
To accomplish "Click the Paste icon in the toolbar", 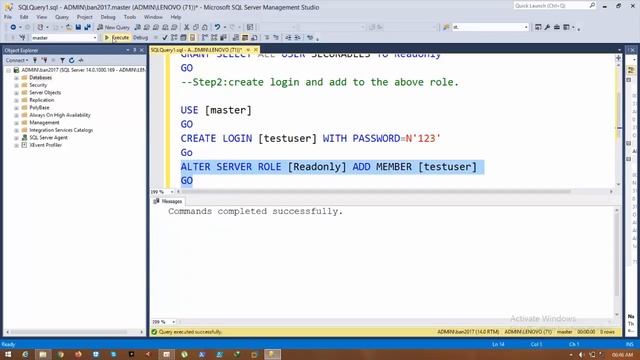I will (x=204, y=27).
